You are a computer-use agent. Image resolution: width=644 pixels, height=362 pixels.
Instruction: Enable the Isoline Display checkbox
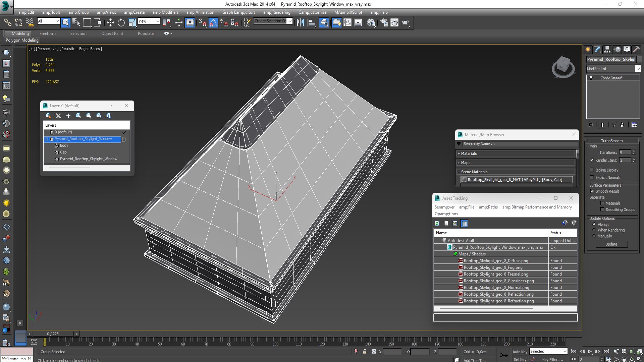(592, 170)
